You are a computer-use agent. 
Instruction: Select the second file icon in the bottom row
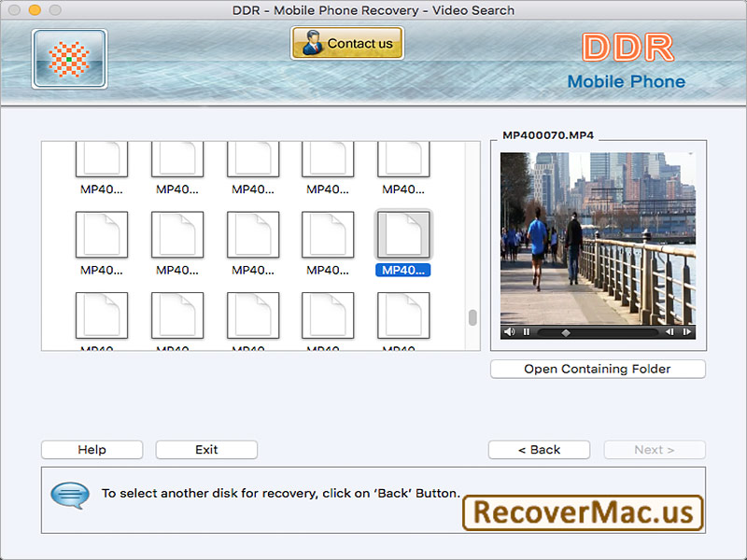[177, 315]
